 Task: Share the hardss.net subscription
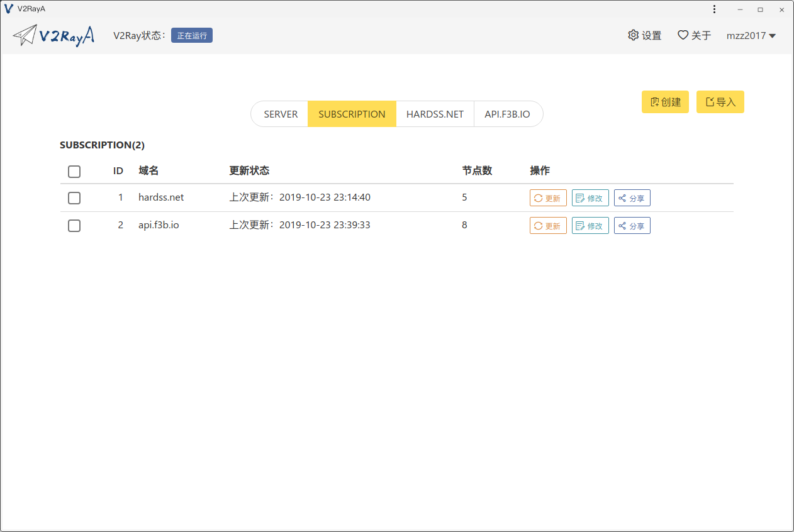point(632,198)
